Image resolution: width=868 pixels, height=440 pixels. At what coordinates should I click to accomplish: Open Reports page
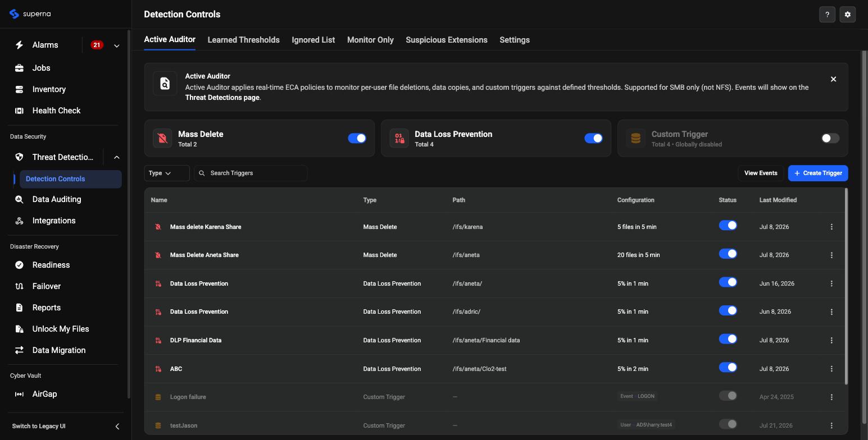tap(46, 308)
